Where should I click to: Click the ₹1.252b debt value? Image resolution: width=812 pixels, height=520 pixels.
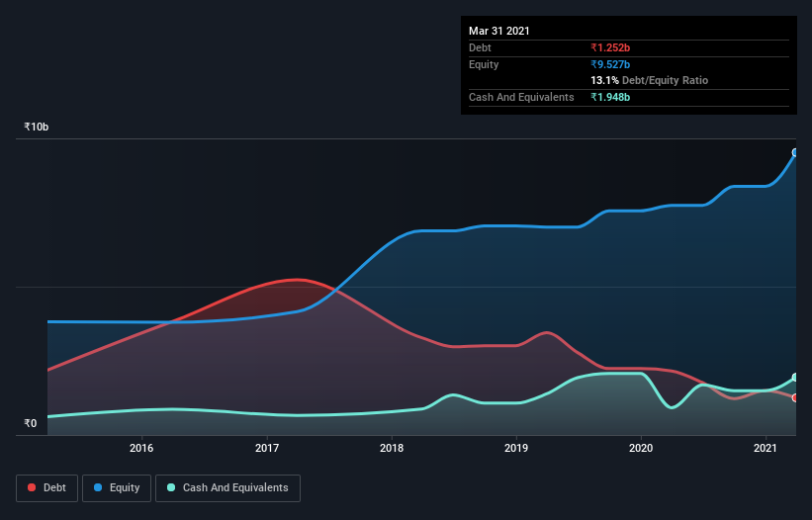tap(610, 47)
